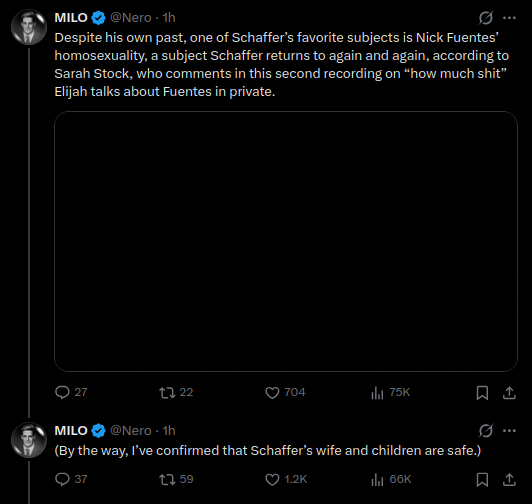Play the embedded dark video media
The width and height of the screenshot is (532, 504).
(x=286, y=241)
